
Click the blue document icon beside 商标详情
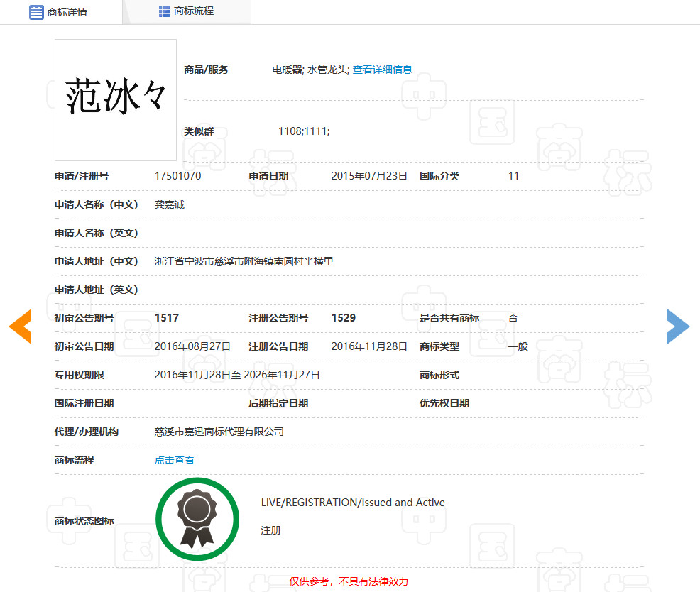tap(36, 12)
